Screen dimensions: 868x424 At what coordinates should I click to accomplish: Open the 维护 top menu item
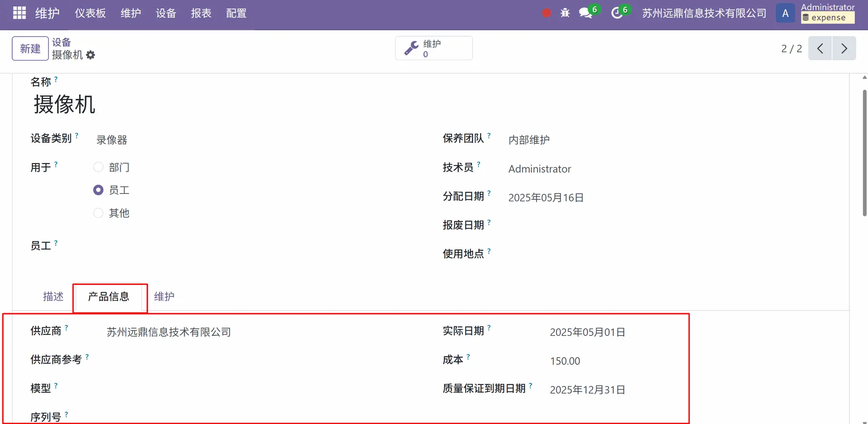(x=131, y=13)
